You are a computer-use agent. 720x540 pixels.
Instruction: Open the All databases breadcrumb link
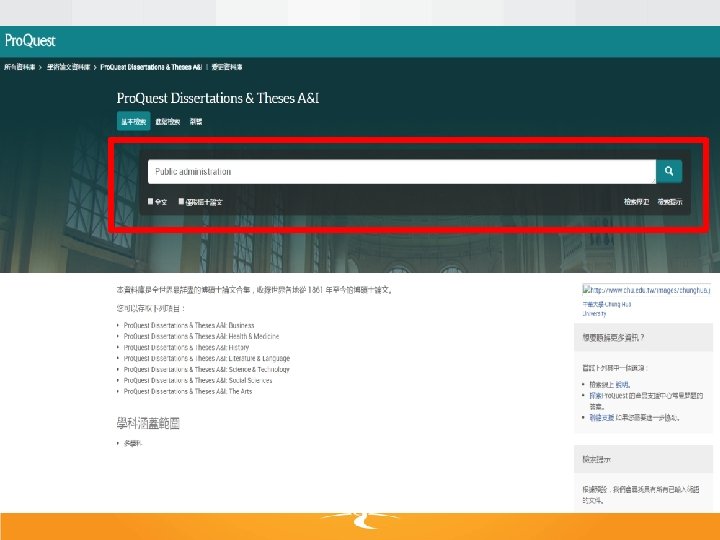(20, 67)
